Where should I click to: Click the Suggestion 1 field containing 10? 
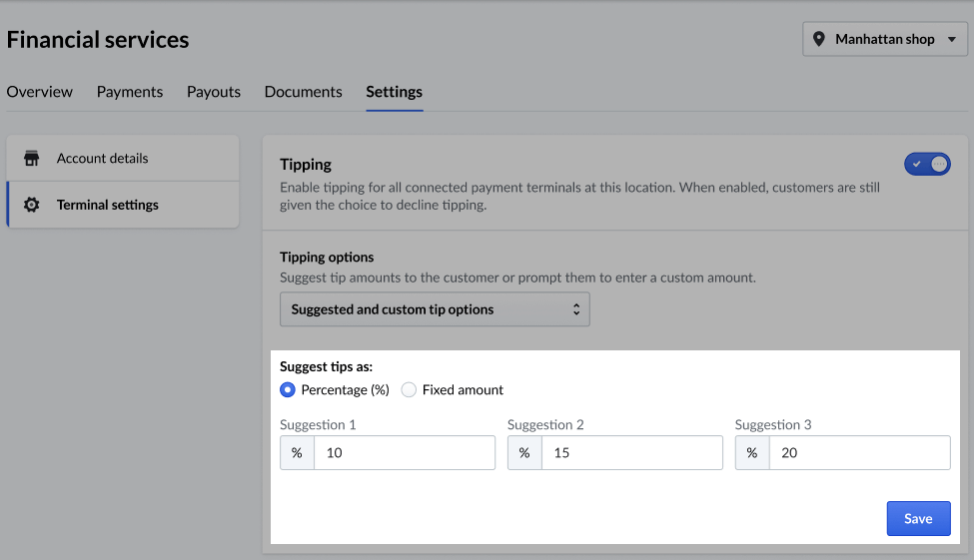[404, 453]
